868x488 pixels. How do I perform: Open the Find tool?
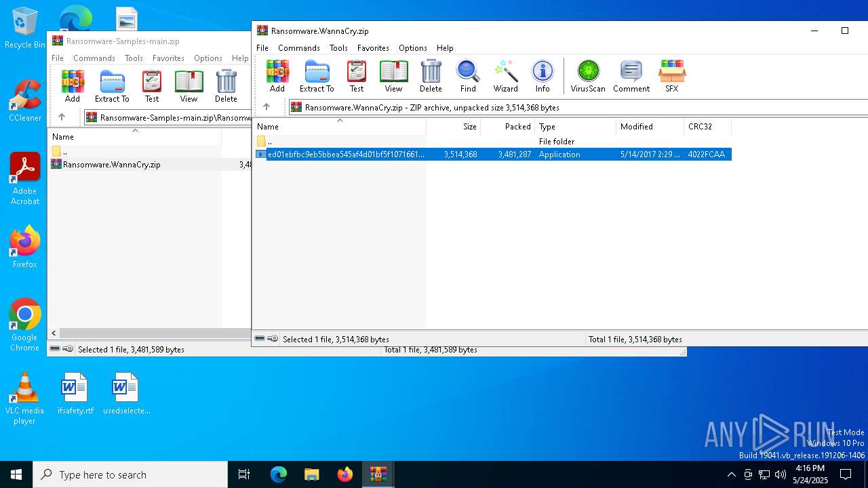pyautogui.click(x=468, y=76)
